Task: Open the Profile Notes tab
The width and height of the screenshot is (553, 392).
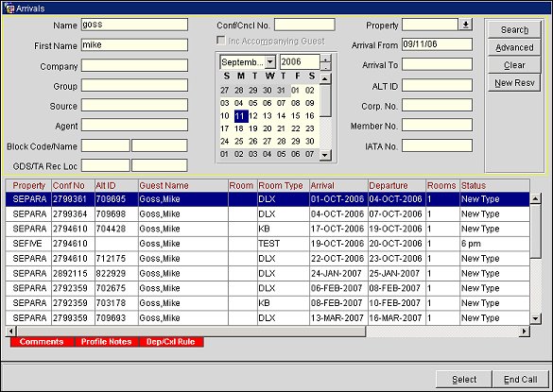Action: [x=106, y=342]
